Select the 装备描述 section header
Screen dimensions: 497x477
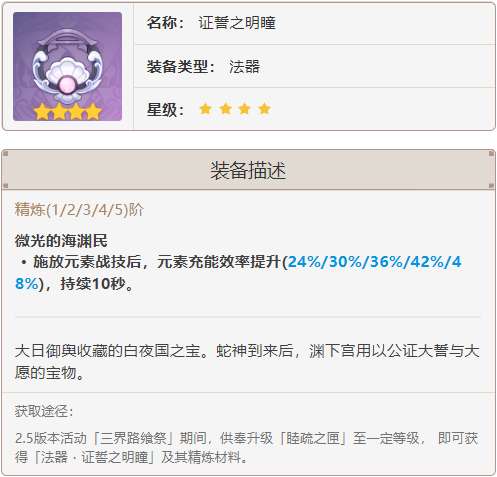(x=248, y=170)
